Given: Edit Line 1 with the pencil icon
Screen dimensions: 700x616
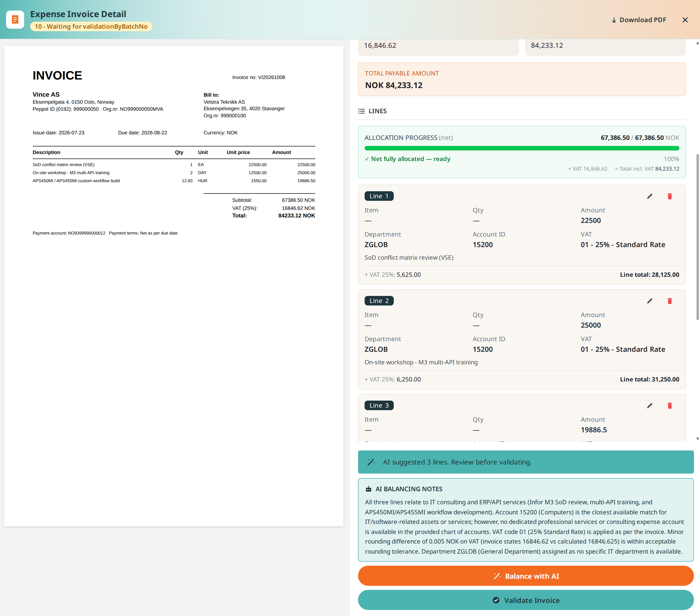Looking at the screenshot, I should (650, 196).
